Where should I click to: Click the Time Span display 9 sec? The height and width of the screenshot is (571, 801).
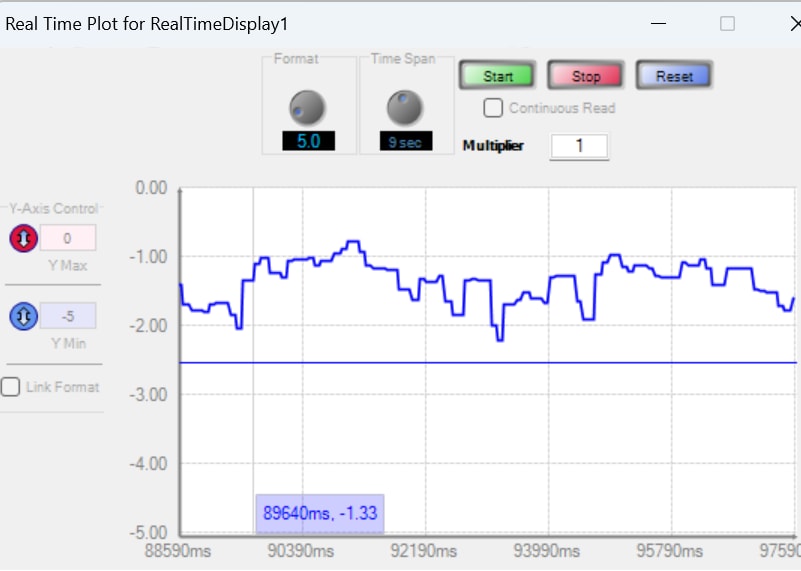pos(406,140)
